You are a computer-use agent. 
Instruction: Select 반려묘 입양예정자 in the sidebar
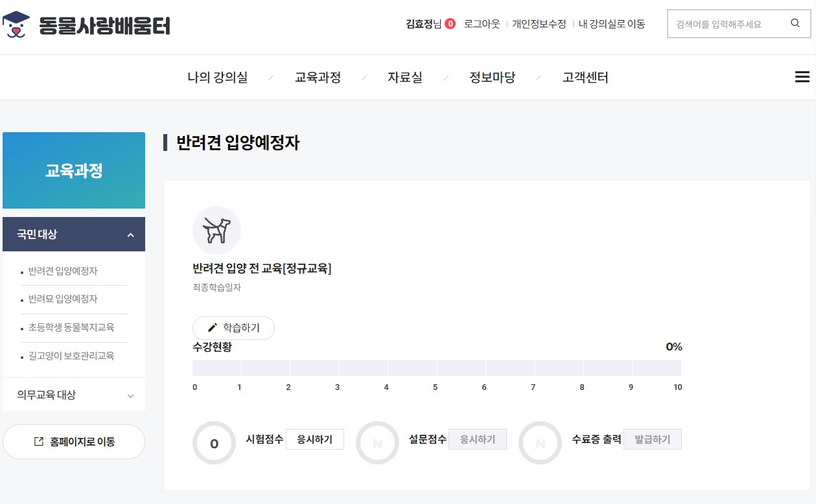click(x=63, y=299)
